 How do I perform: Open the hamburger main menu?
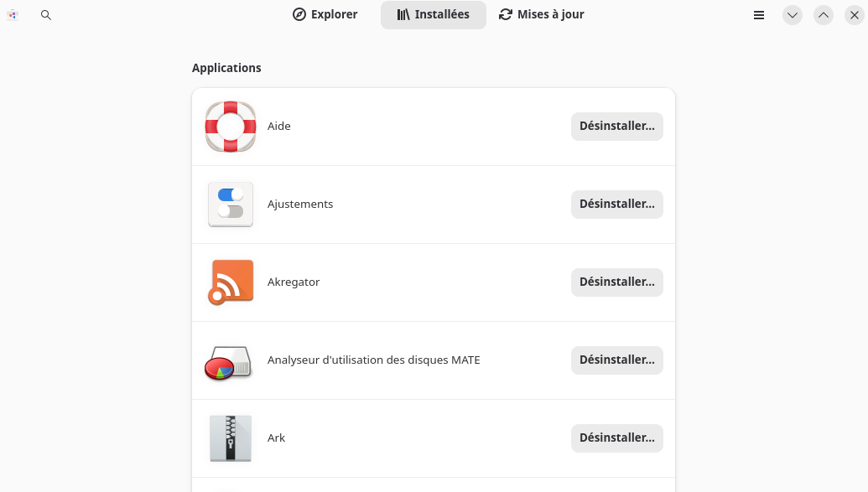759,15
